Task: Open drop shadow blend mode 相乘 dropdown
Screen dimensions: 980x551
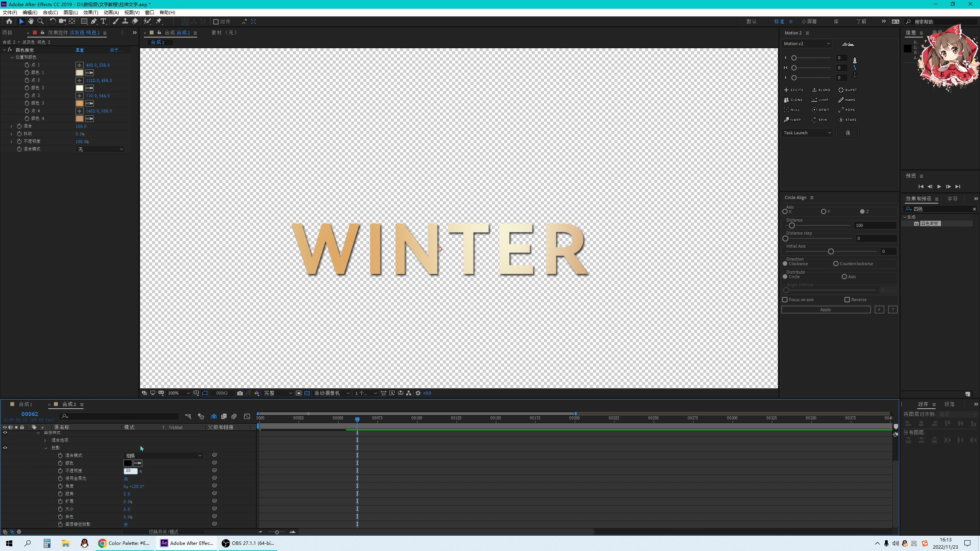Action: (163, 456)
